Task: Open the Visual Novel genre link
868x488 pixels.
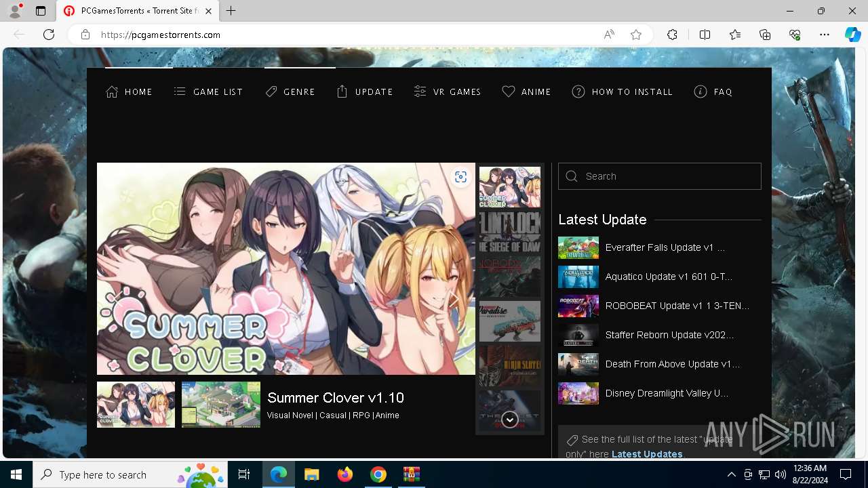Action: click(290, 415)
